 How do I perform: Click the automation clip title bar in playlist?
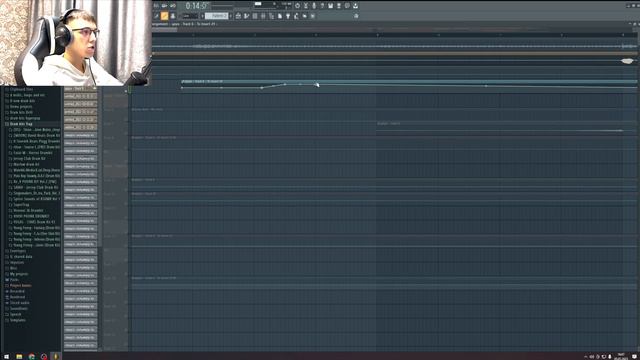(x=409, y=82)
